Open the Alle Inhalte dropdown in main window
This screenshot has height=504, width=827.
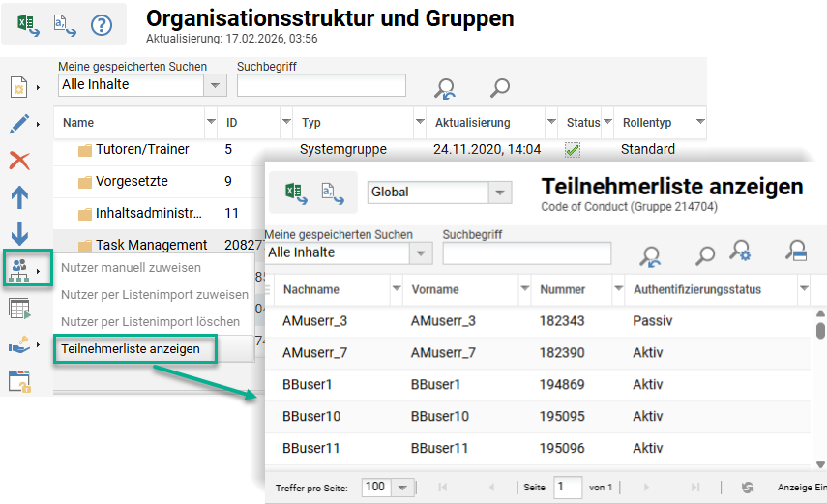215,85
